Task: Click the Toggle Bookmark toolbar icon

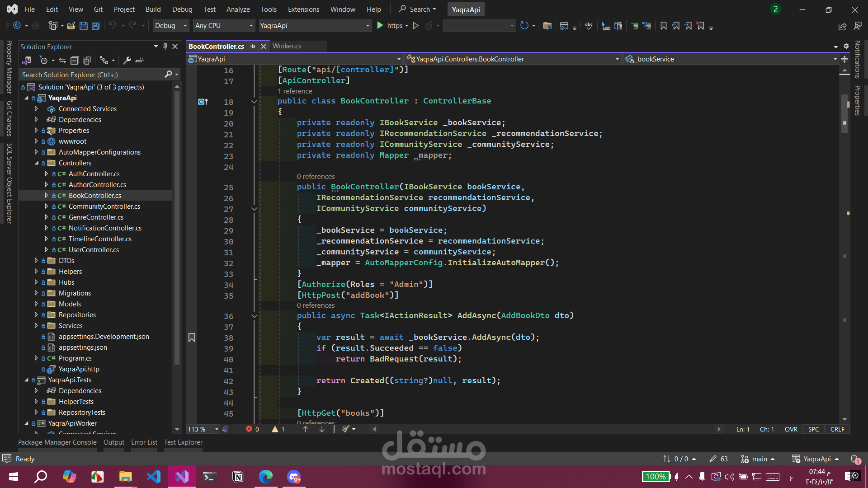Action: 663,26
